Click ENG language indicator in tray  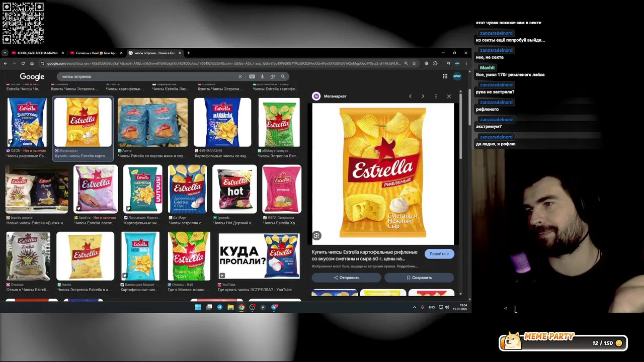432,307
